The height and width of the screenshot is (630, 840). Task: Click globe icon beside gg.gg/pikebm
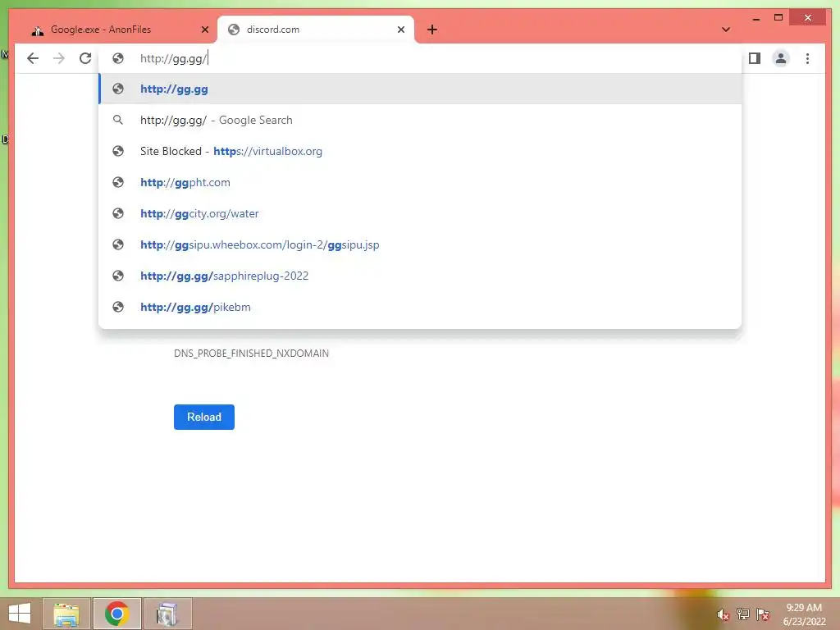point(118,307)
